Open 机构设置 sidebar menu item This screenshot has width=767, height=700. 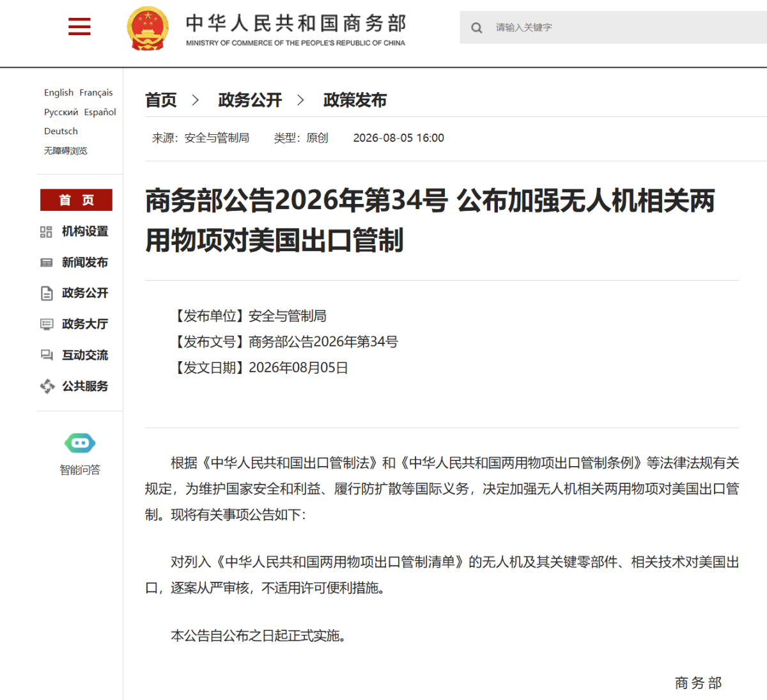85,231
